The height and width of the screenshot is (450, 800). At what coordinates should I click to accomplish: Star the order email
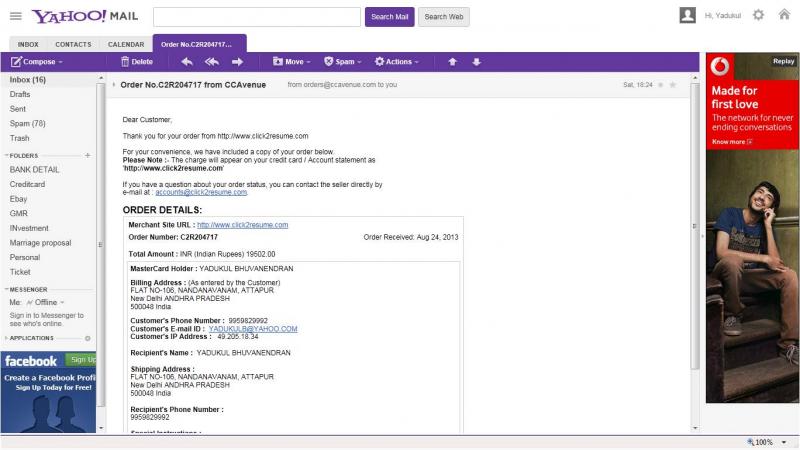(x=672, y=85)
